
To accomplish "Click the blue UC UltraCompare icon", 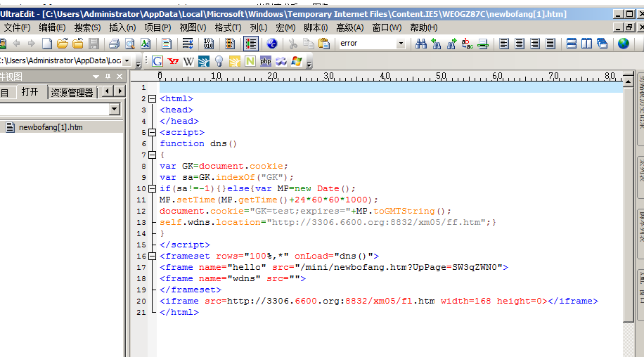I will (272, 44).
